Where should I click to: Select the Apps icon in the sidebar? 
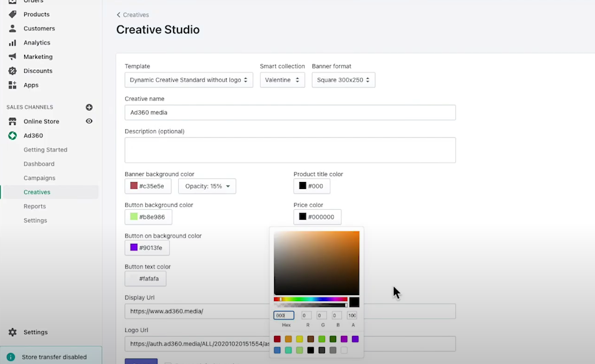(13, 85)
